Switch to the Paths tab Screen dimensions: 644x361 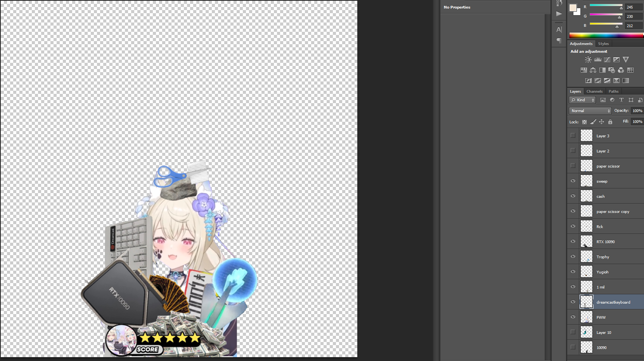pyautogui.click(x=614, y=92)
